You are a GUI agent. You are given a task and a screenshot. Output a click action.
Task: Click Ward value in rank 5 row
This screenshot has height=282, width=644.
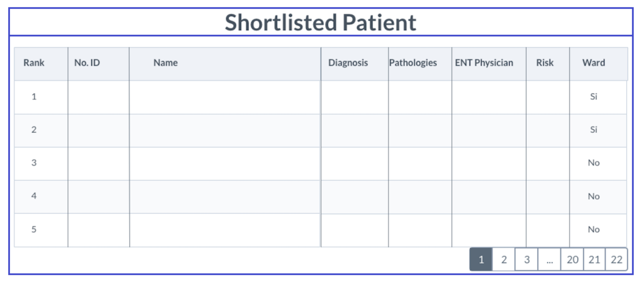594,229
